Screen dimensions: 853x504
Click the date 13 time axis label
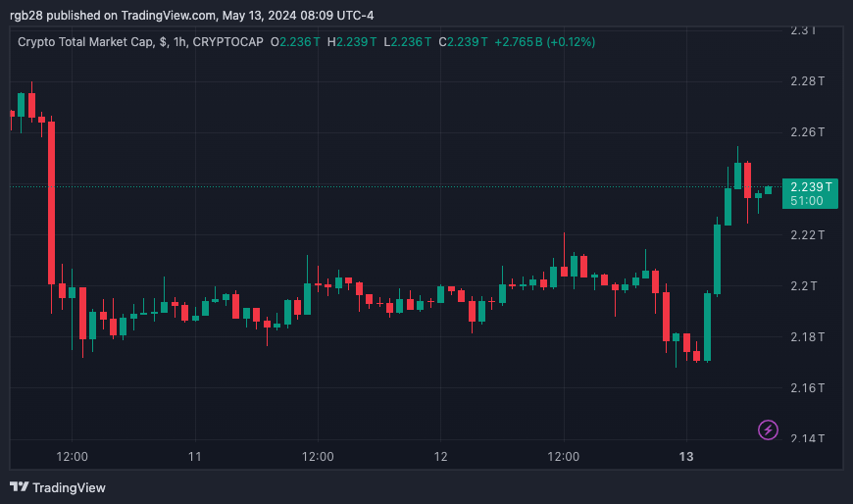[x=686, y=457]
